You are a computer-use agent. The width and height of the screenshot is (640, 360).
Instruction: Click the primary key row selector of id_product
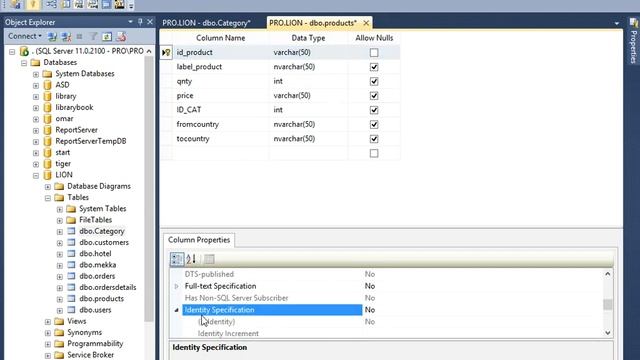coord(166,53)
